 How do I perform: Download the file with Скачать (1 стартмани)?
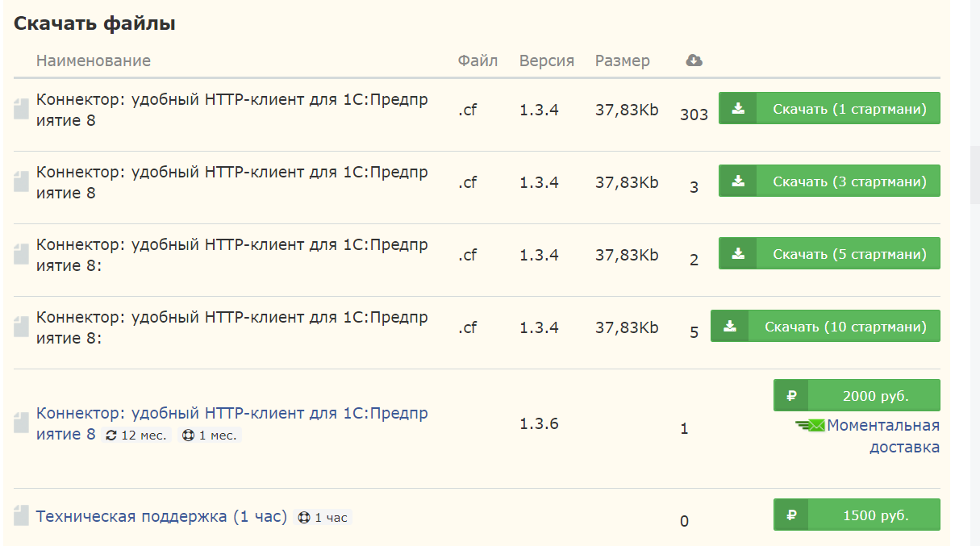click(x=829, y=109)
